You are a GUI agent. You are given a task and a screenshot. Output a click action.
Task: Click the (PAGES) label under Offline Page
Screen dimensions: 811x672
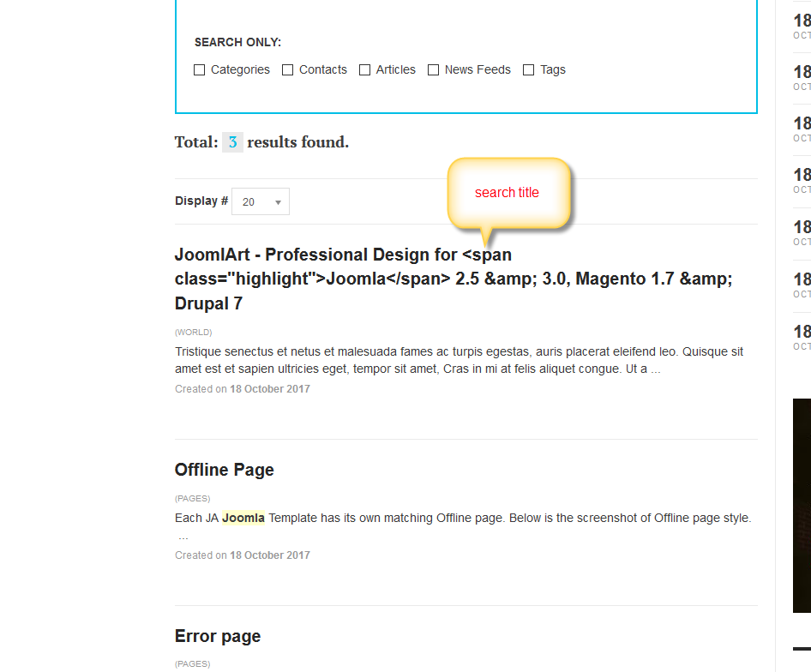(x=193, y=499)
